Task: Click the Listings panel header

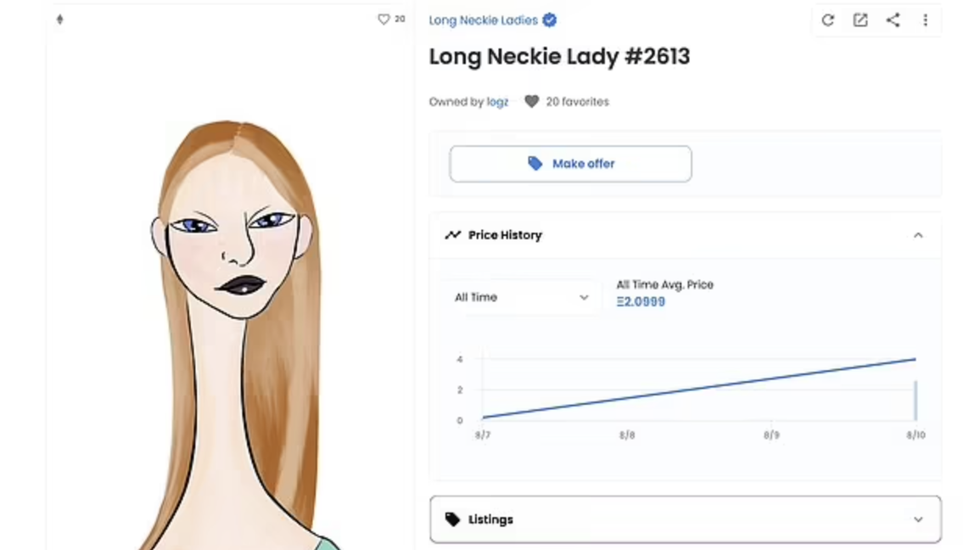Action: (685, 519)
